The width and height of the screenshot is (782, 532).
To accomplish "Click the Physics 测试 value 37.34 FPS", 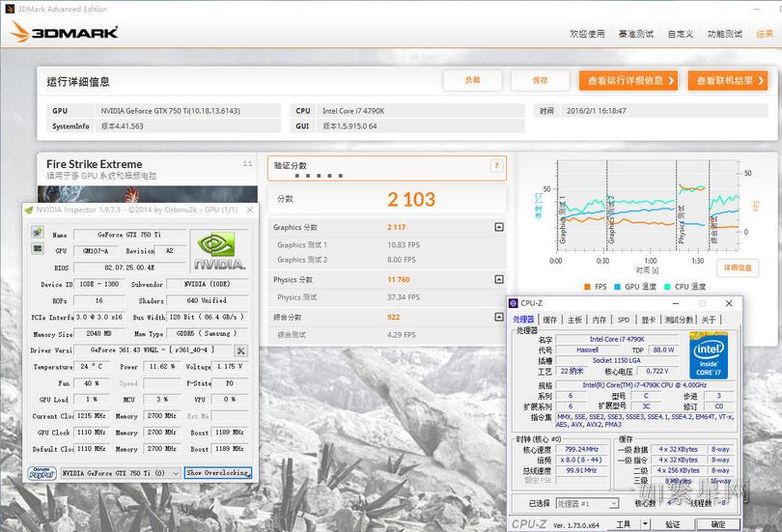I will point(404,297).
